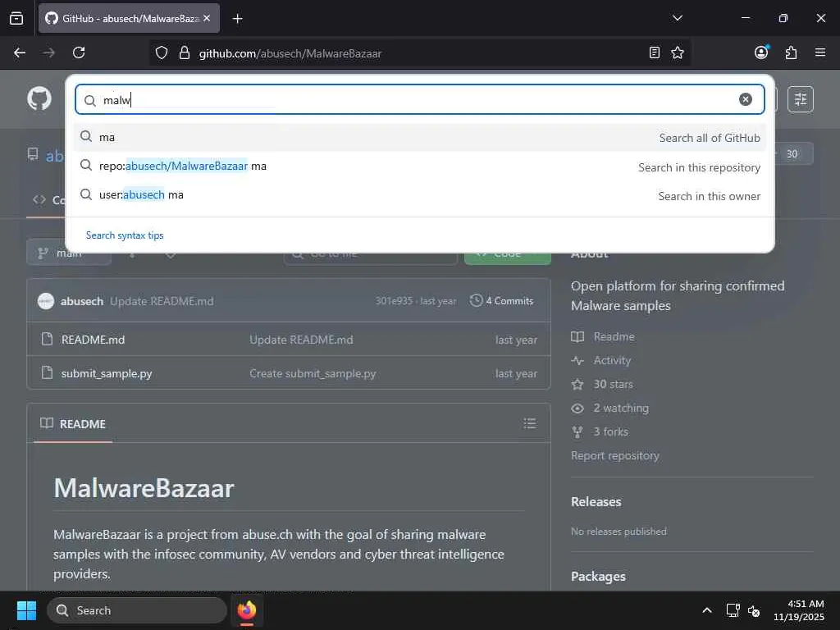Show hidden system tray icons chevron
840x630 pixels.
tap(707, 610)
